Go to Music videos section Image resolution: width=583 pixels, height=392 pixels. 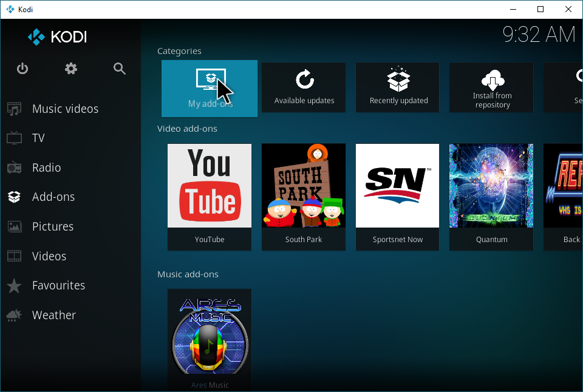[x=65, y=109]
